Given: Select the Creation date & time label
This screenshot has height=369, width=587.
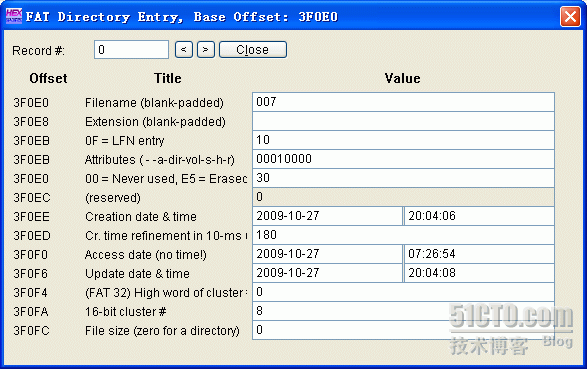Looking at the screenshot, I should point(141,217).
